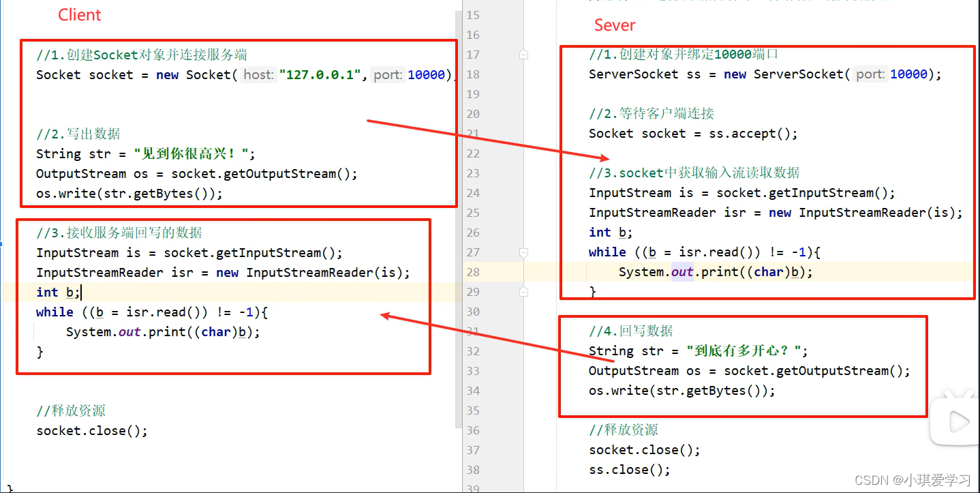Click port value 10000 in the ServerSocket constructor
This screenshot has height=493, width=980.
click(908, 74)
